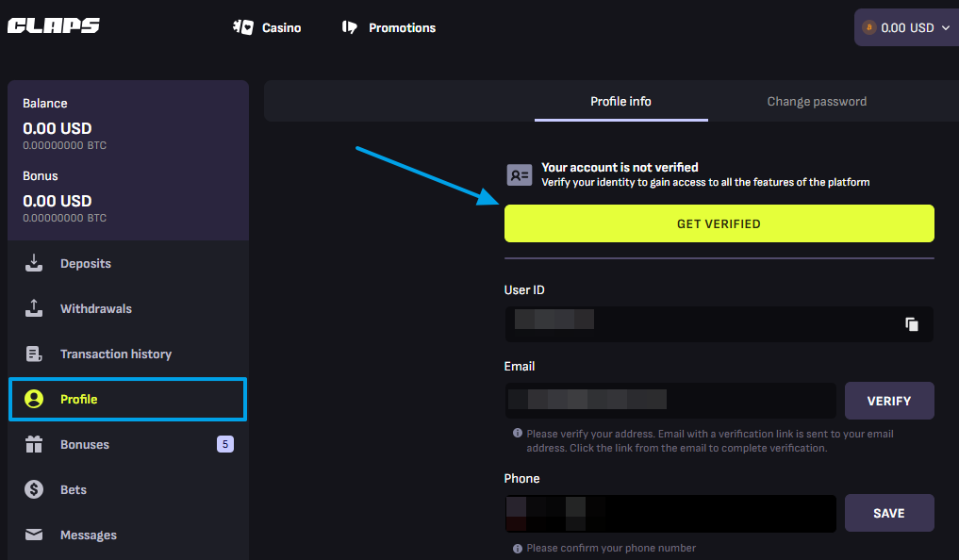Click inside the Phone input field
Image resolution: width=959 pixels, height=560 pixels.
click(670, 513)
